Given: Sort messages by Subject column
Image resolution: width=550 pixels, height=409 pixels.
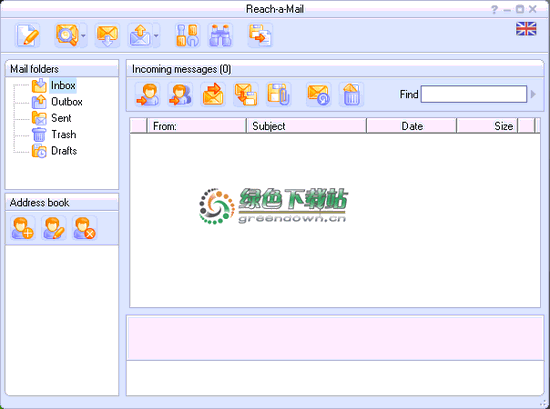Looking at the screenshot, I should coord(307,126).
